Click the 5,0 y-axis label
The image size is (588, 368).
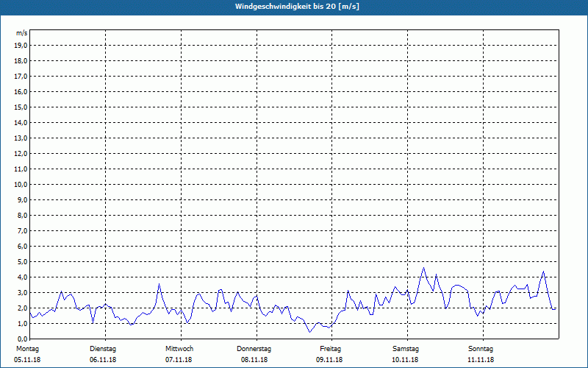click(22, 262)
